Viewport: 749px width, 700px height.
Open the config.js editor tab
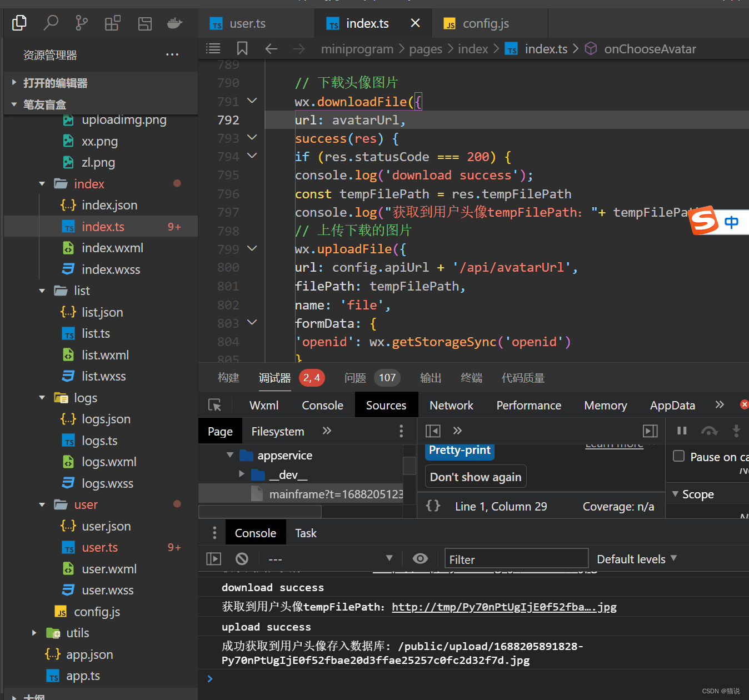point(485,23)
